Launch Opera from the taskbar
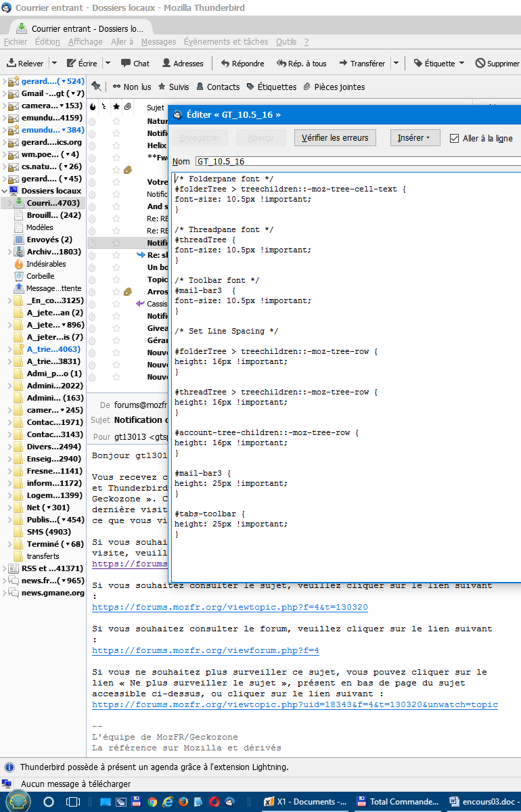The image size is (521, 812). tap(214, 802)
